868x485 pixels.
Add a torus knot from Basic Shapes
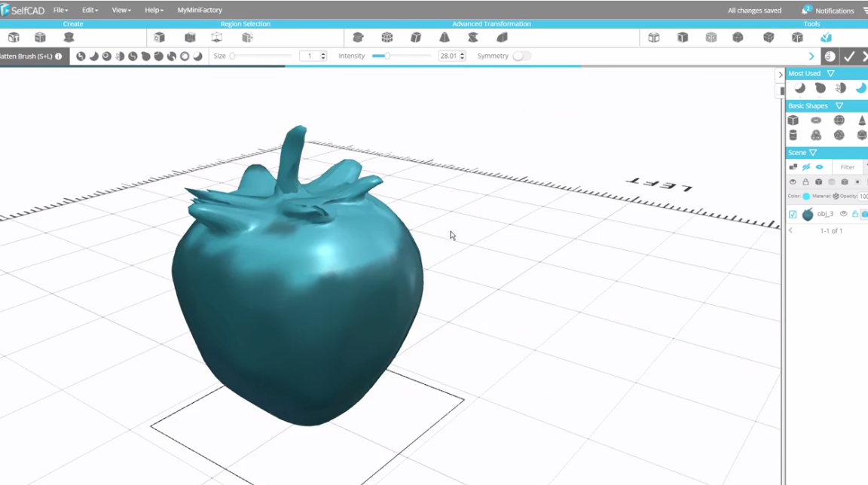pos(816,135)
